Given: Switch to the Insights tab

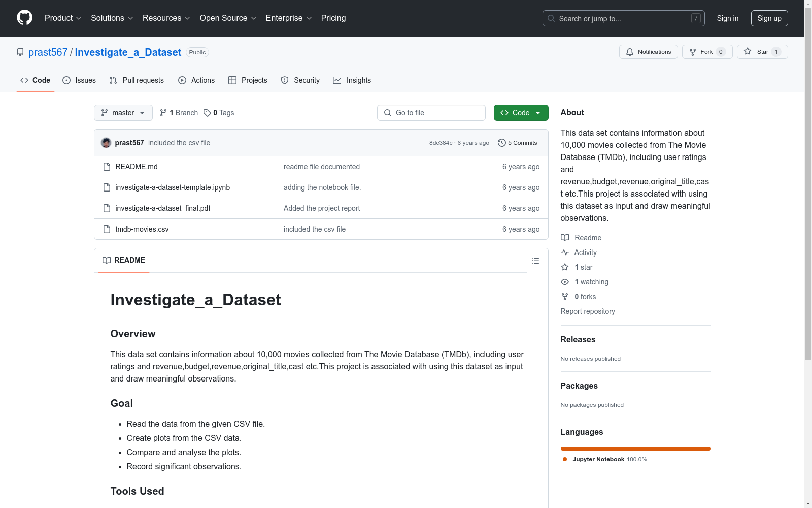Looking at the screenshot, I should (352, 80).
